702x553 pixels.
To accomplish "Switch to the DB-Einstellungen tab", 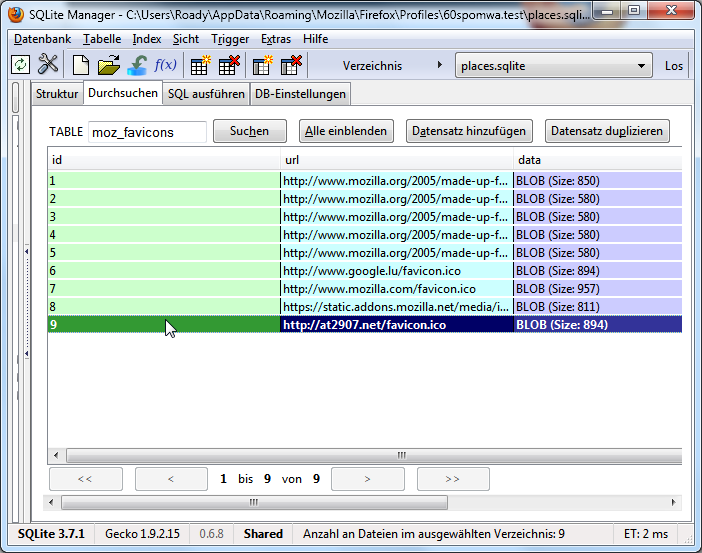I will (300, 94).
